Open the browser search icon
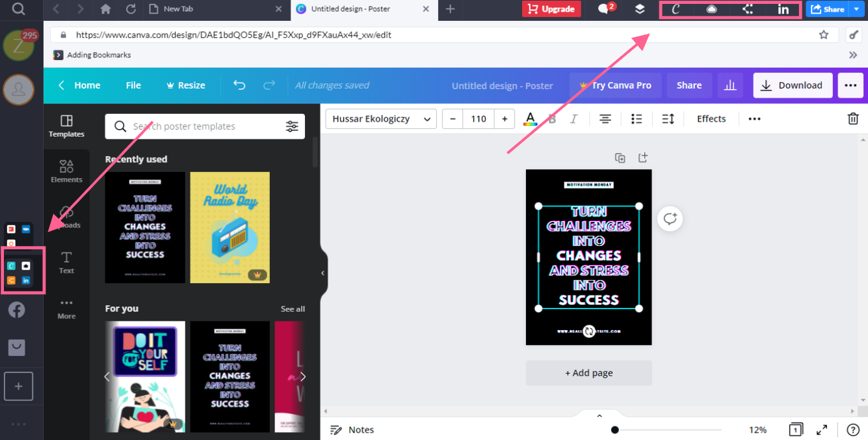This screenshot has width=868, height=440. (x=19, y=9)
